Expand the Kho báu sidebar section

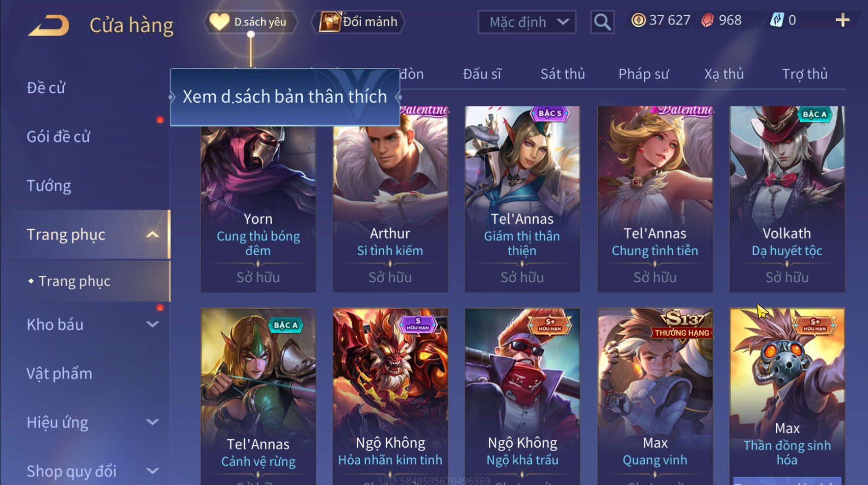click(153, 324)
